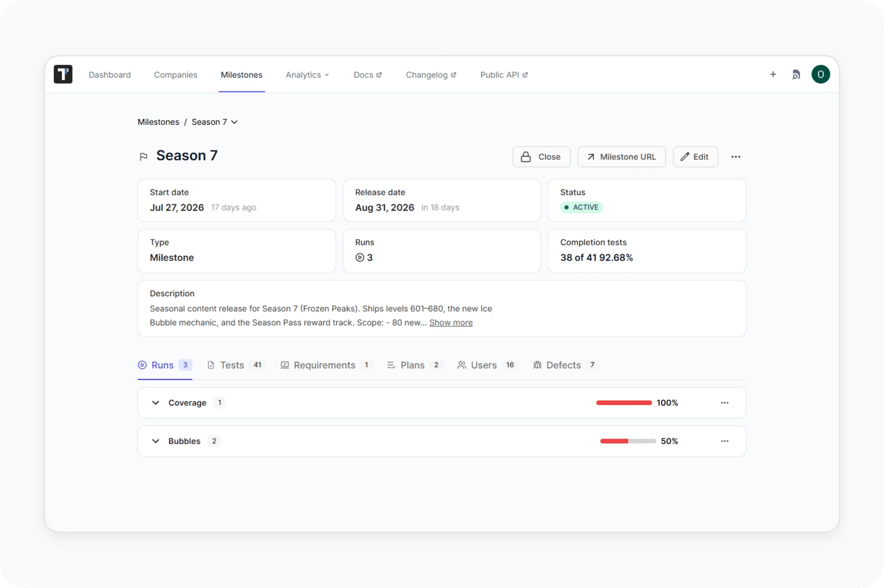Open the Changelog external link
Screen dimensions: 884x588
[x=431, y=75]
